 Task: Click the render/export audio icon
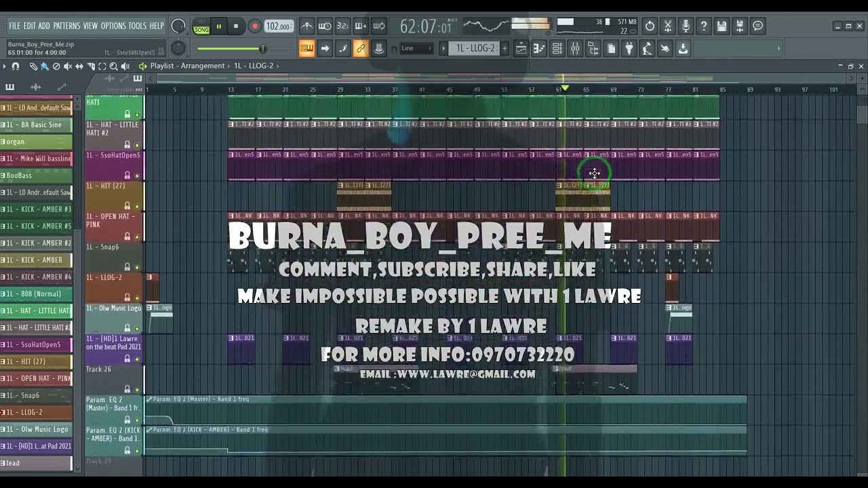pyautogui.click(x=740, y=26)
